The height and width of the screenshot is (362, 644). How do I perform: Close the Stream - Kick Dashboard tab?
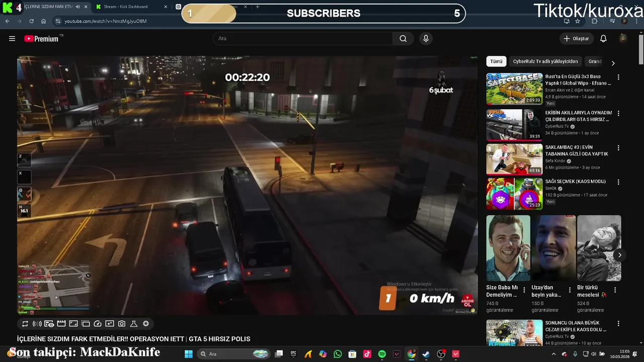pos(166,7)
